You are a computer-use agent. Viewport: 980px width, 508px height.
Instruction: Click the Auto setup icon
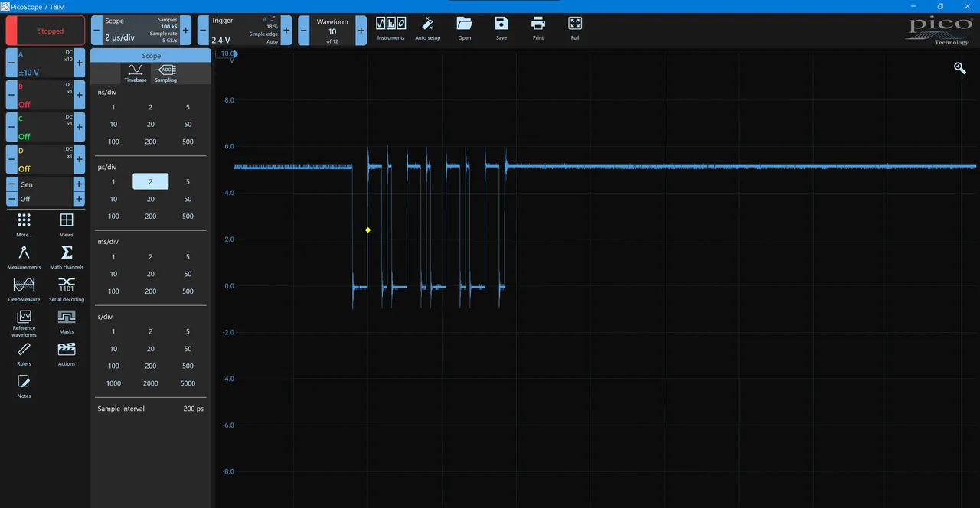click(x=427, y=28)
